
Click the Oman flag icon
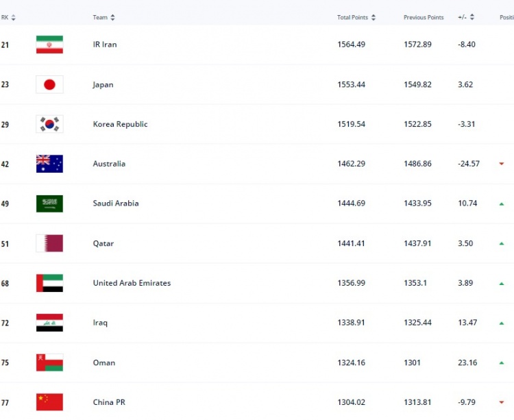click(49, 362)
